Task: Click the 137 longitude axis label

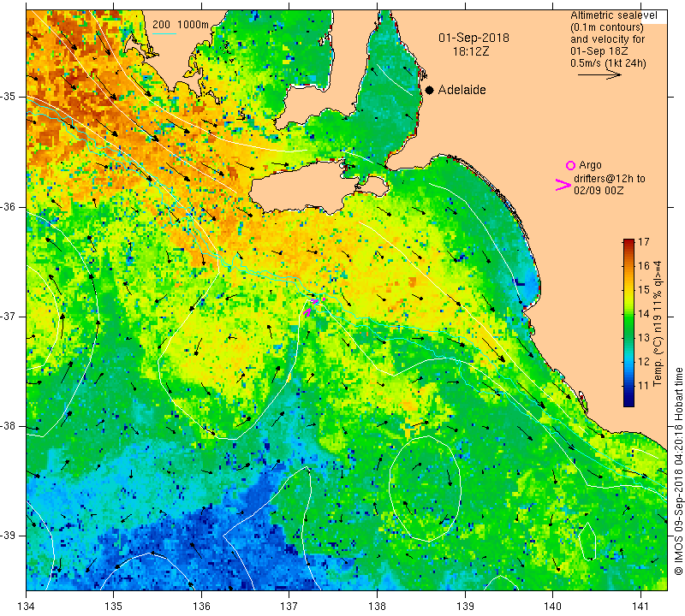Action: point(289,606)
